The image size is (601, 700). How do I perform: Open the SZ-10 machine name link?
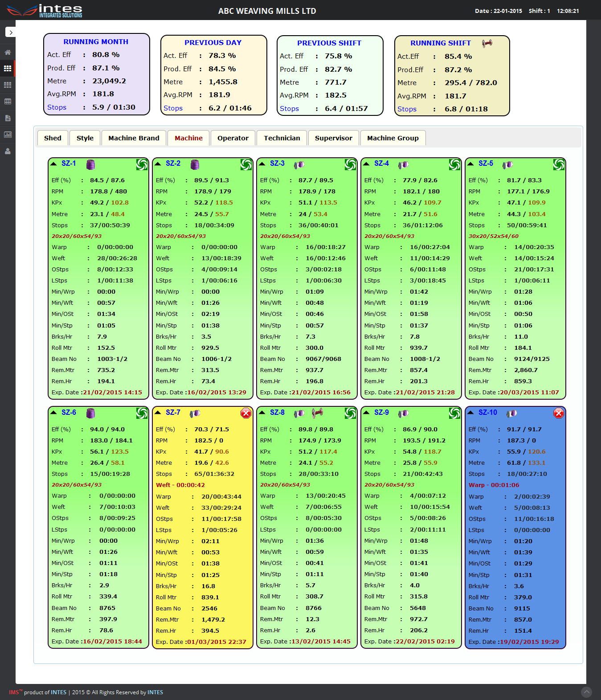tap(488, 413)
